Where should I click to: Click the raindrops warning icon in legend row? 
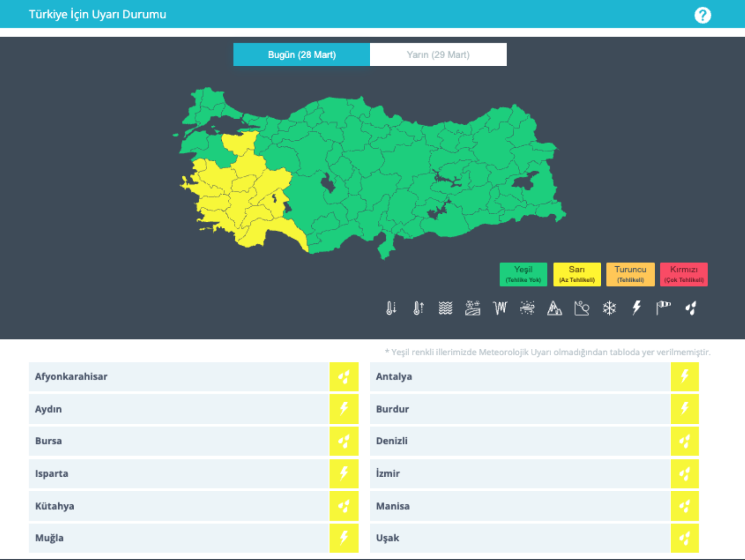[691, 308]
